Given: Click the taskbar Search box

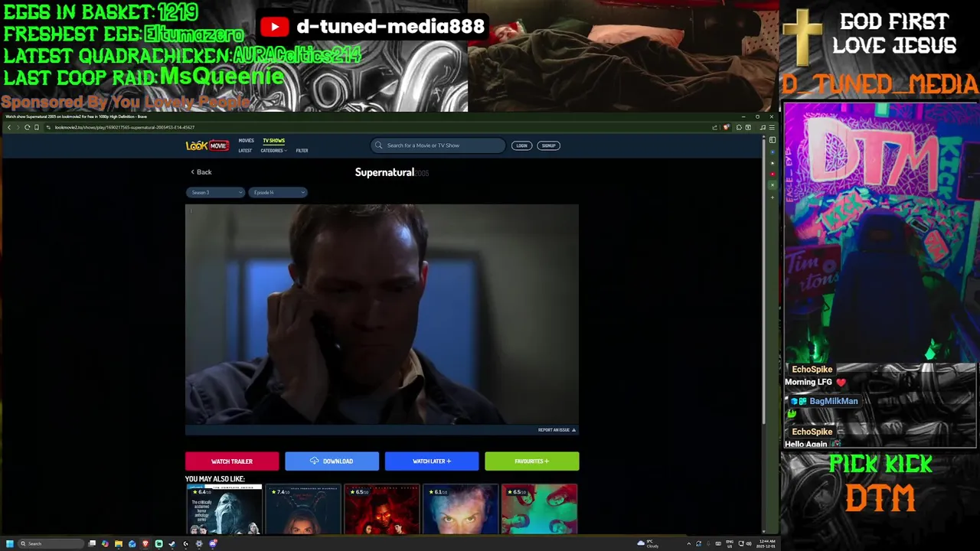Looking at the screenshot, I should tap(51, 543).
